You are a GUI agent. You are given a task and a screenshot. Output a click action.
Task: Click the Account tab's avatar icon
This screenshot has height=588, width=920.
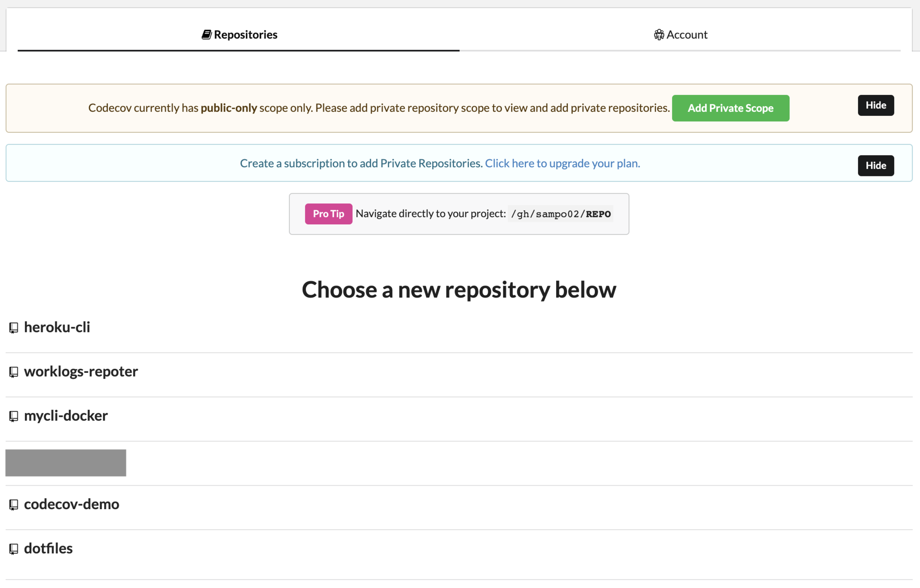point(659,34)
